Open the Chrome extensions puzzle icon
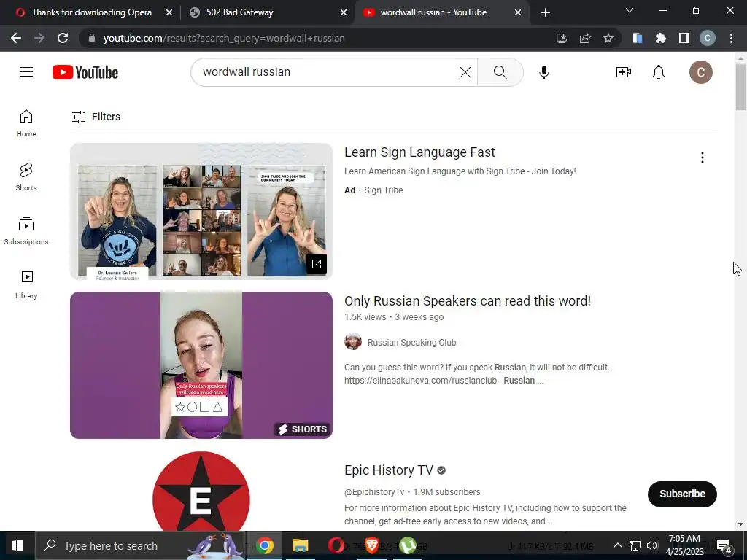This screenshot has width=747, height=560. tap(660, 38)
